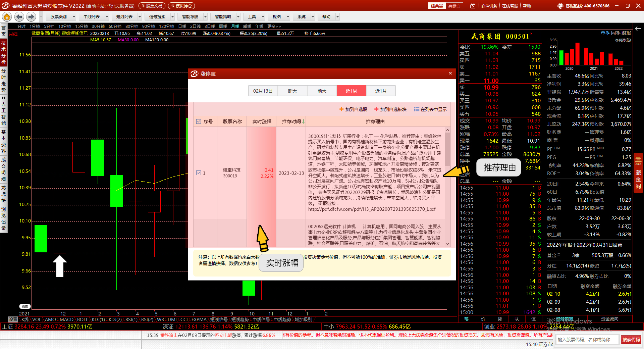
Task: Select the 昨天 tab in dialog
Action: 292,91
